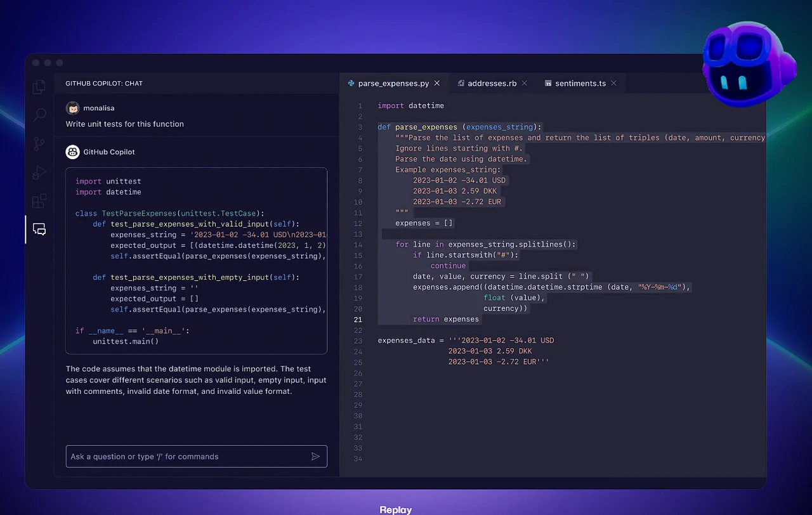Screen dimensions: 812x515
Task: Click 'expenses = []' on editor line 12
Action: coord(424,223)
